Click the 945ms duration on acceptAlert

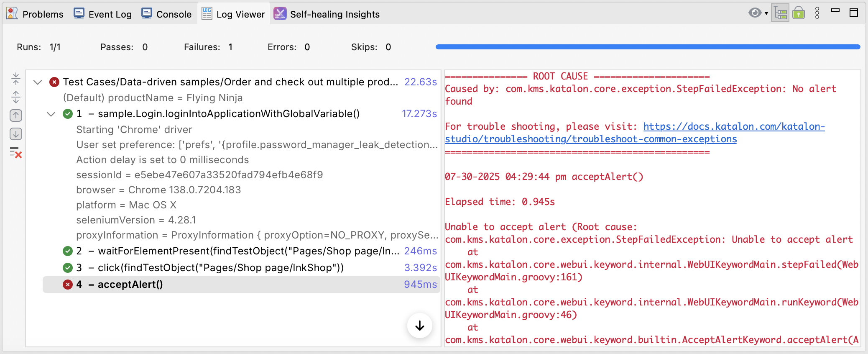(420, 285)
